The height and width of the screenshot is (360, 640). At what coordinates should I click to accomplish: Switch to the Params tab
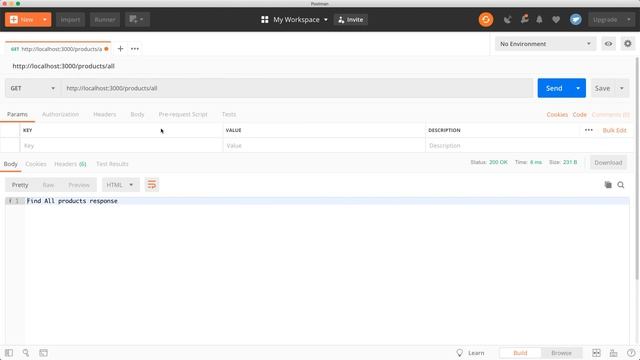(17, 114)
